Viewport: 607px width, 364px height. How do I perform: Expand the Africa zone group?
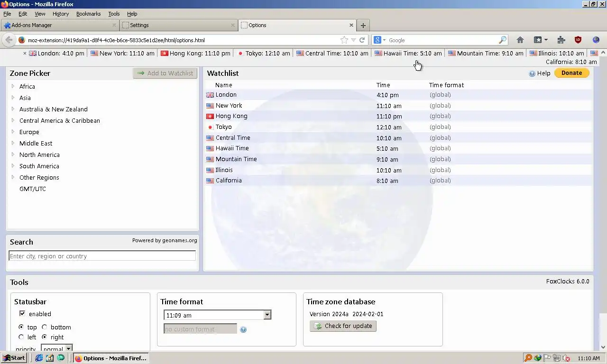(13, 86)
